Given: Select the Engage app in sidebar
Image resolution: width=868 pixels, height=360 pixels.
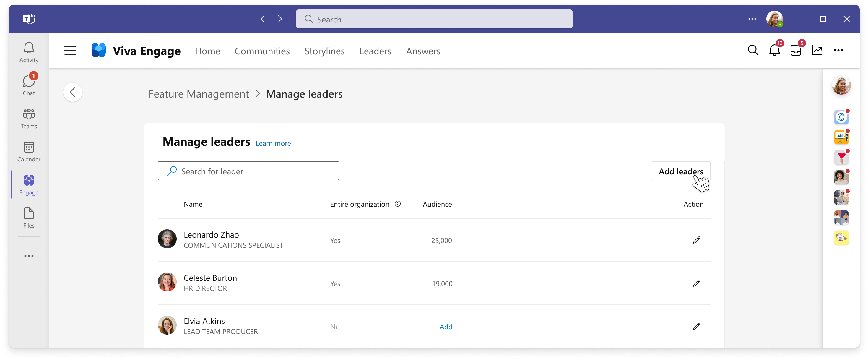Looking at the screenshot, I should coord(29,185).
